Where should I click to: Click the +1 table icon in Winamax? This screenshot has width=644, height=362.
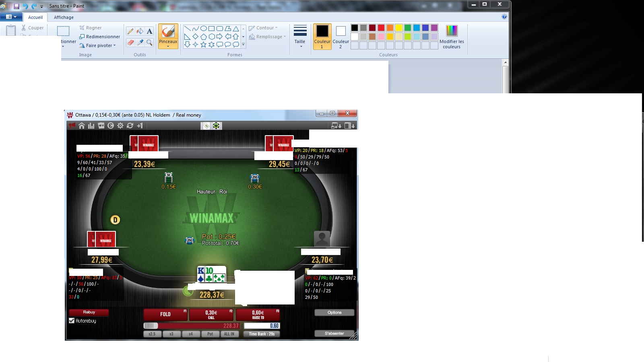coord(140,125)
